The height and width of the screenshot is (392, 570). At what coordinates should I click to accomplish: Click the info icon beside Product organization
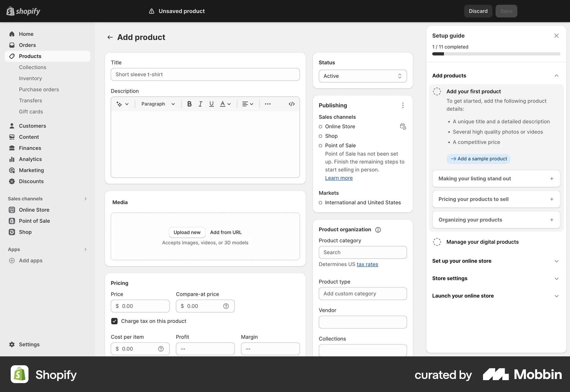click(378, 230)
